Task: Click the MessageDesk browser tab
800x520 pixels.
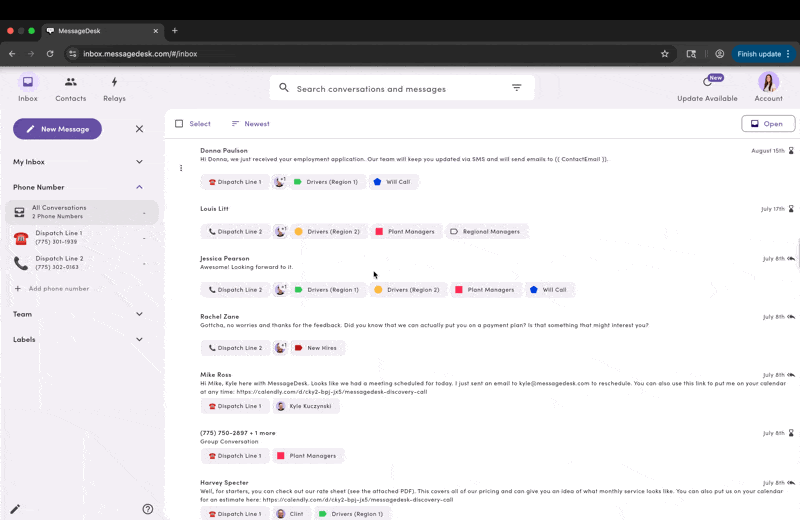Action: click(102, 31)
